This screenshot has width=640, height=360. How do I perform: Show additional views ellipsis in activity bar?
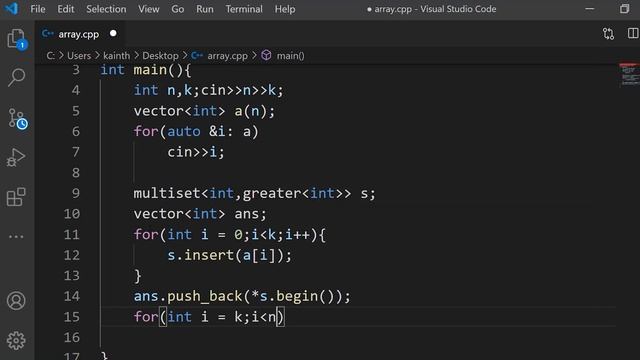click(16, 236)
